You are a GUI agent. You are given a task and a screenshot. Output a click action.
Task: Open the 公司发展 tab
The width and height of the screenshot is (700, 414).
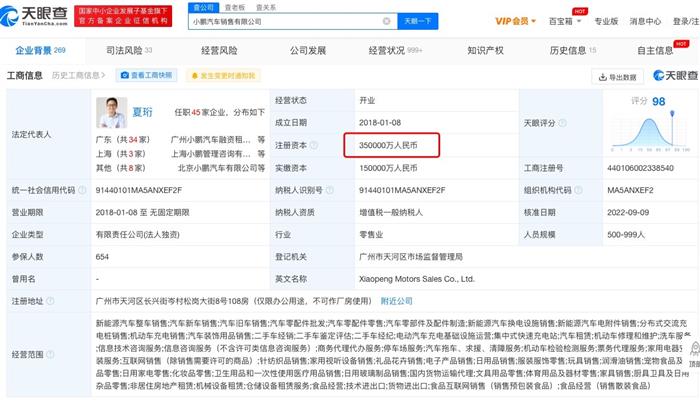tap(308, 50)
